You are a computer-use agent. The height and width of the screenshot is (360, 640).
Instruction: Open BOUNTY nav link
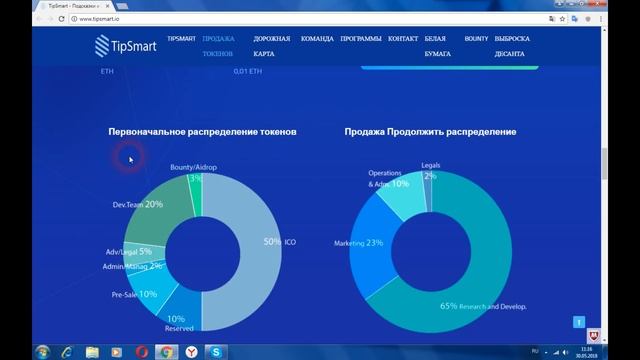[476, 38]
